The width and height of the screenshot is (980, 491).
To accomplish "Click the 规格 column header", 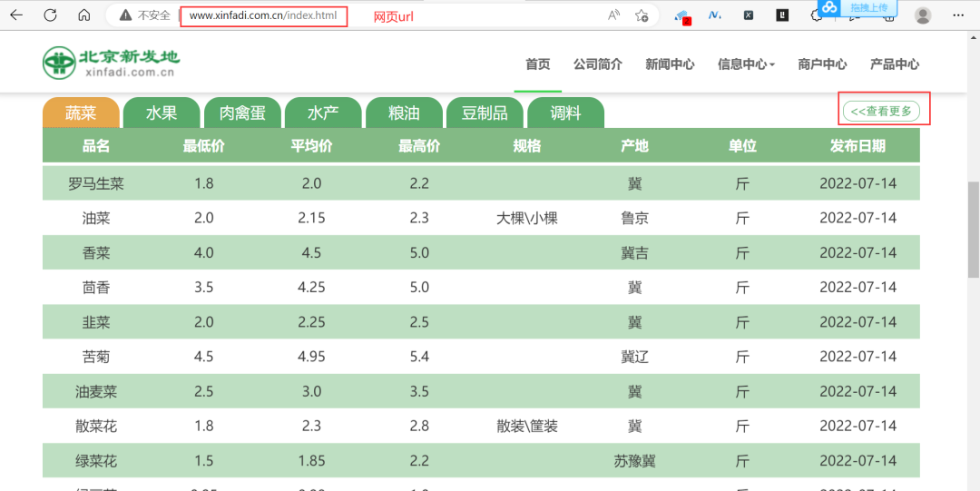I will (527, 146).
